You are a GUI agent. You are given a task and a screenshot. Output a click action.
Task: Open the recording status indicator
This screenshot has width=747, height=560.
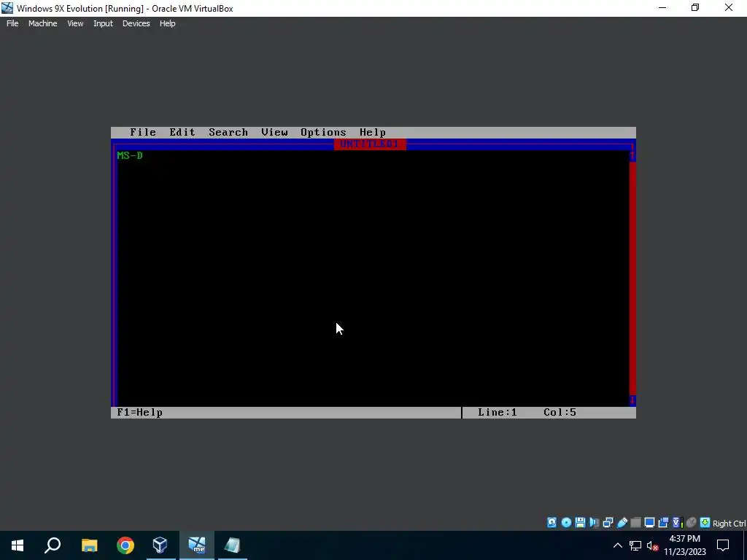pyautogui.click(x=663, y=523)
